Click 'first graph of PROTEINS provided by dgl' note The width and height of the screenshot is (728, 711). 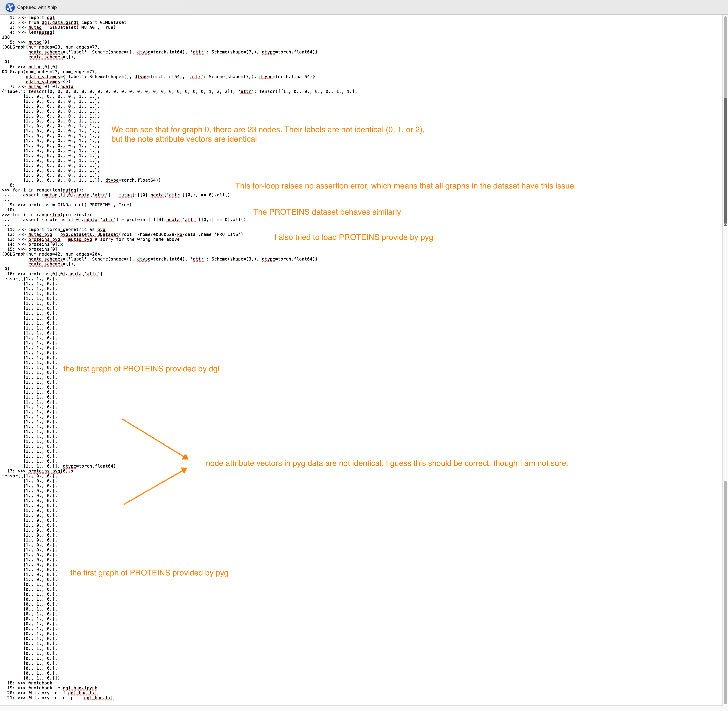[141, 369]
